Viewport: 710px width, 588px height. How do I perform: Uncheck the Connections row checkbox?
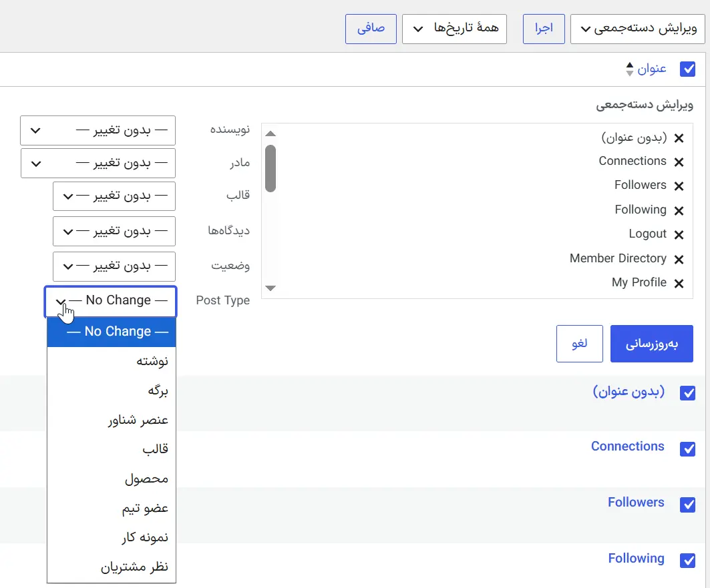(x=687, y=449)
